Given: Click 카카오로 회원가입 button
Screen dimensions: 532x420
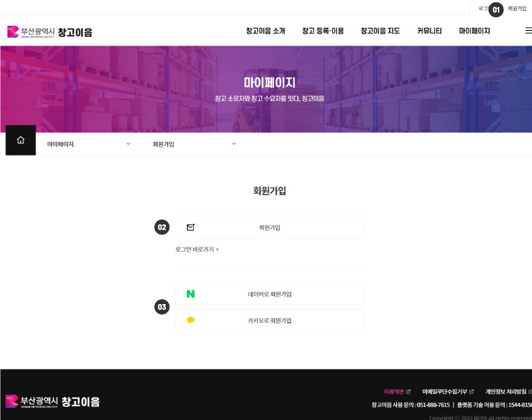Looking at the screenshot, I should point(269,320).
